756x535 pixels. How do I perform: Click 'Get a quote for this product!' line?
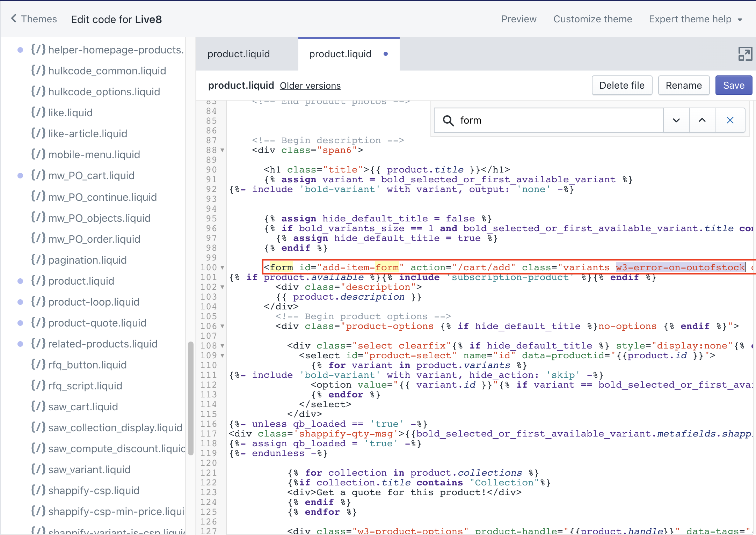pos(404,492)
